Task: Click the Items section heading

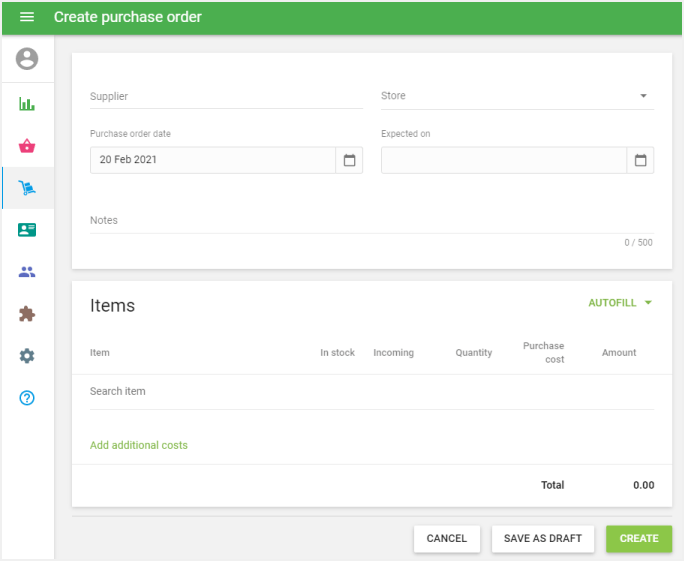Action: (113, 305)
